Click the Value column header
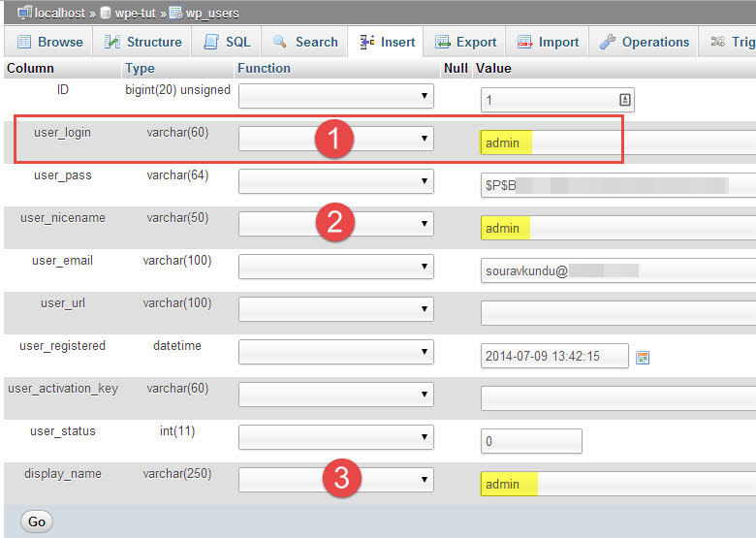The image size is (756, 538). (493, 69)
